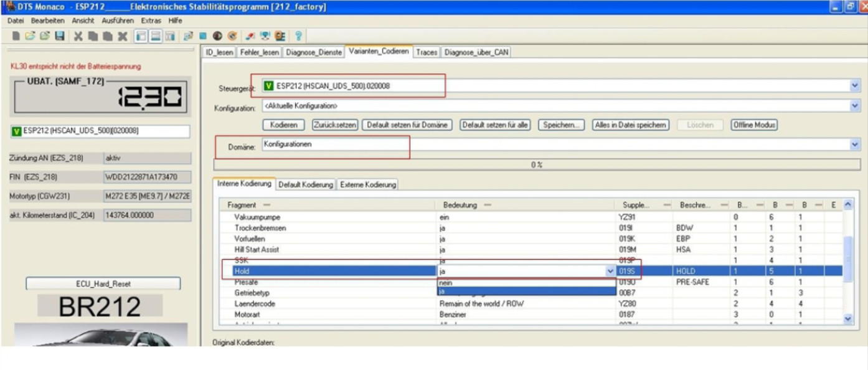Select the Varianten_Codieren tab
Image resolution: width=868 pixels, height=370 pixels.
coord(379,52)
